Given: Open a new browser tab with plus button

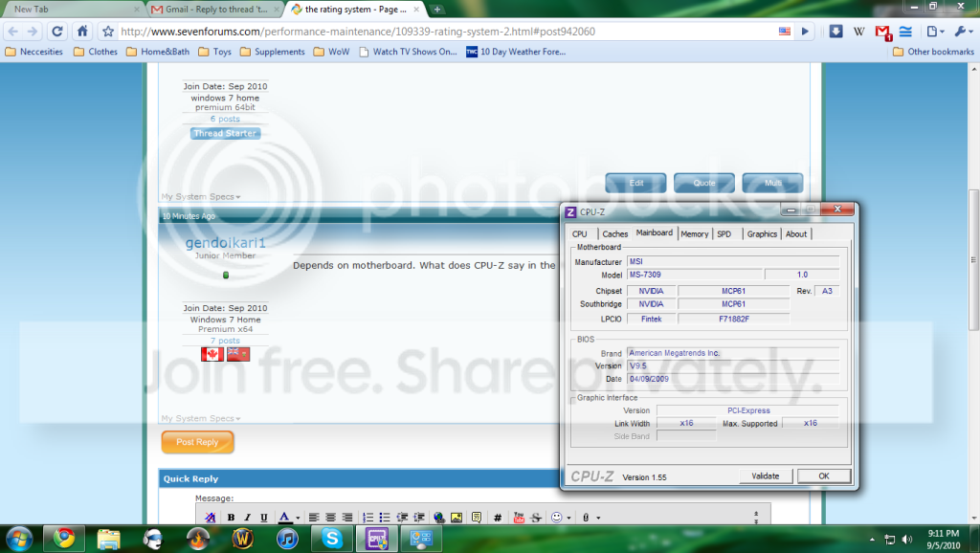Looking at the screenshot, I should tap(437, 10).
